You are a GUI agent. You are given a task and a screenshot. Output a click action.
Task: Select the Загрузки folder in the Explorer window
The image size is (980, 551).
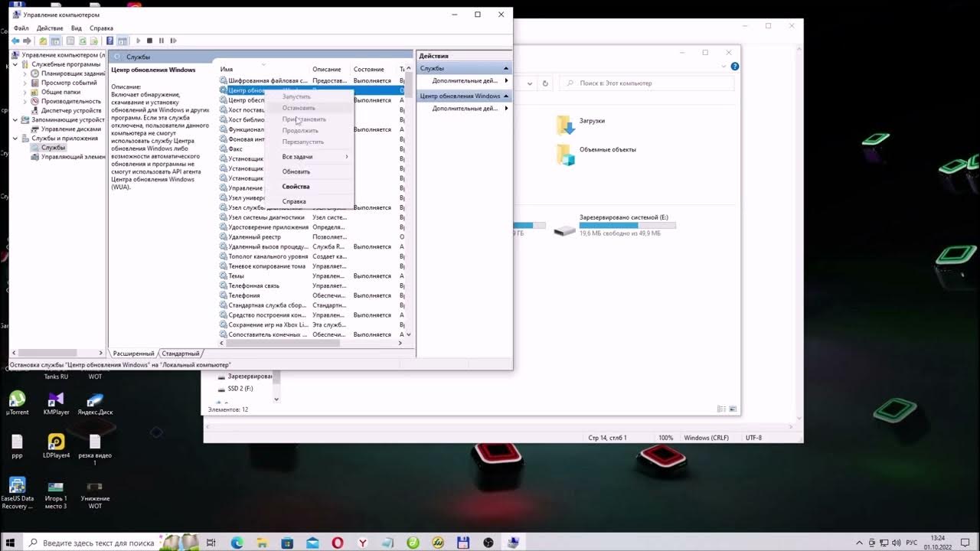point(581,122)
